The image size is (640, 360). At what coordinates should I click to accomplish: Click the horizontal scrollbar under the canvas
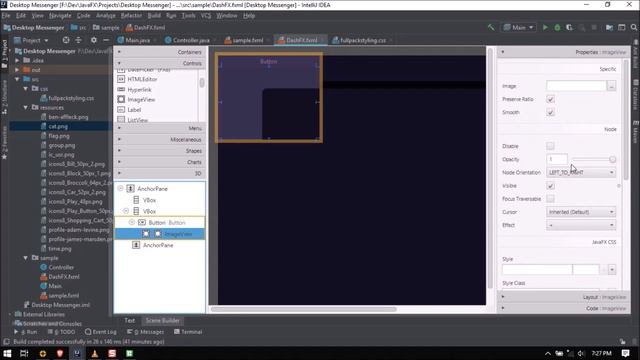click(303, 309)
